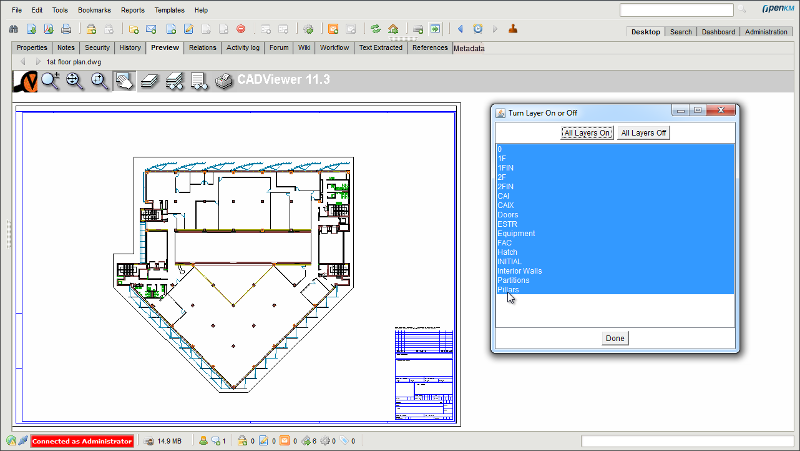800x451 pixels.
Task: Open the Dashboard workspace tab
Action: [x=718, y=32]
